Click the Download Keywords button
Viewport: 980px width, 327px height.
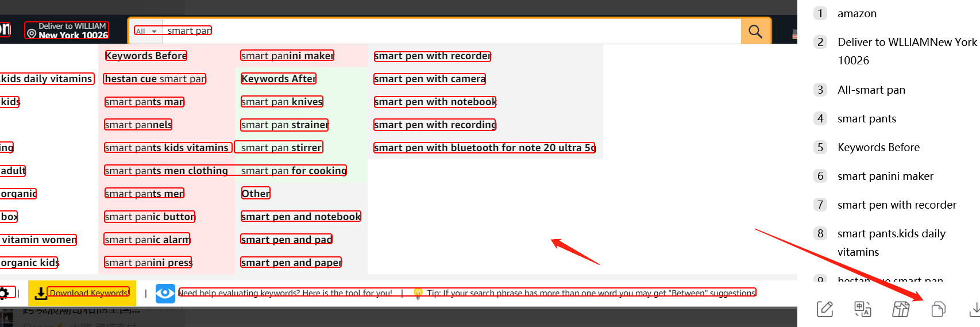click(x=82, y=293)
